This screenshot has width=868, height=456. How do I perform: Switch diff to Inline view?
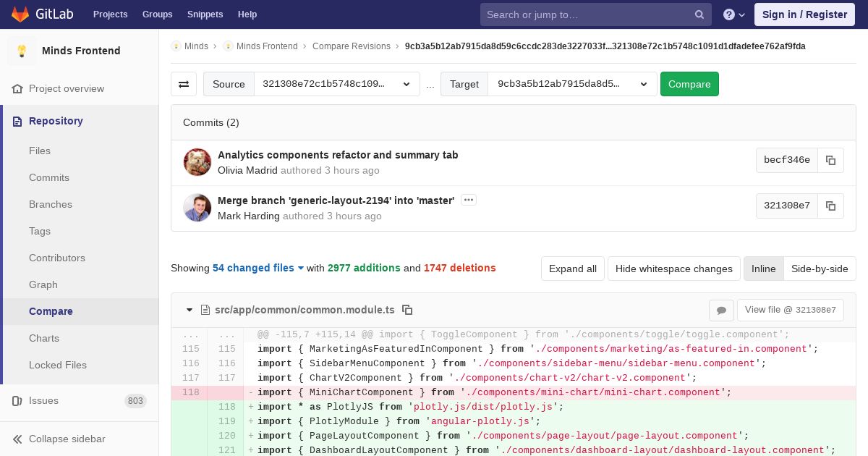click(763, 269)
